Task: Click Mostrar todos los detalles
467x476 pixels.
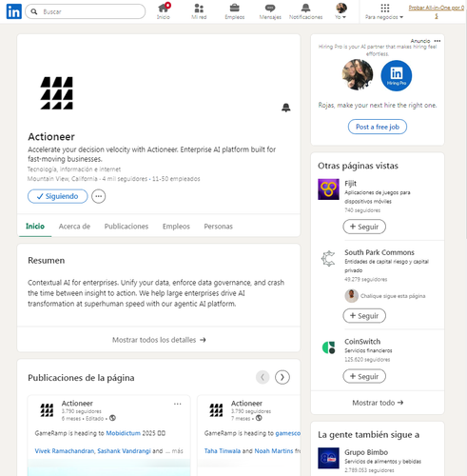Action: pos(159,340)
